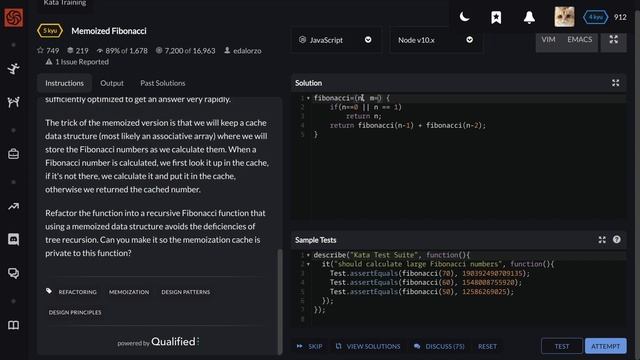Reset the solution code

tap(487, 346)
